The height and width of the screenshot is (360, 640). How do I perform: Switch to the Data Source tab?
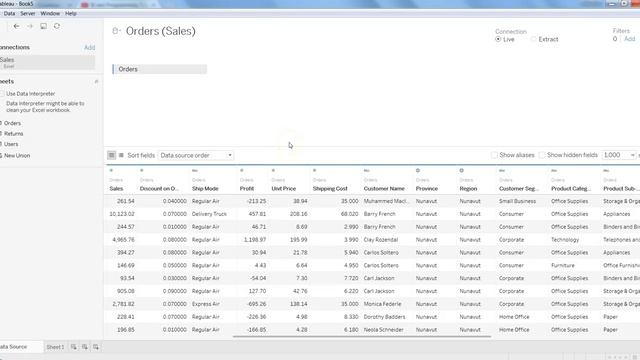point(20,347)
